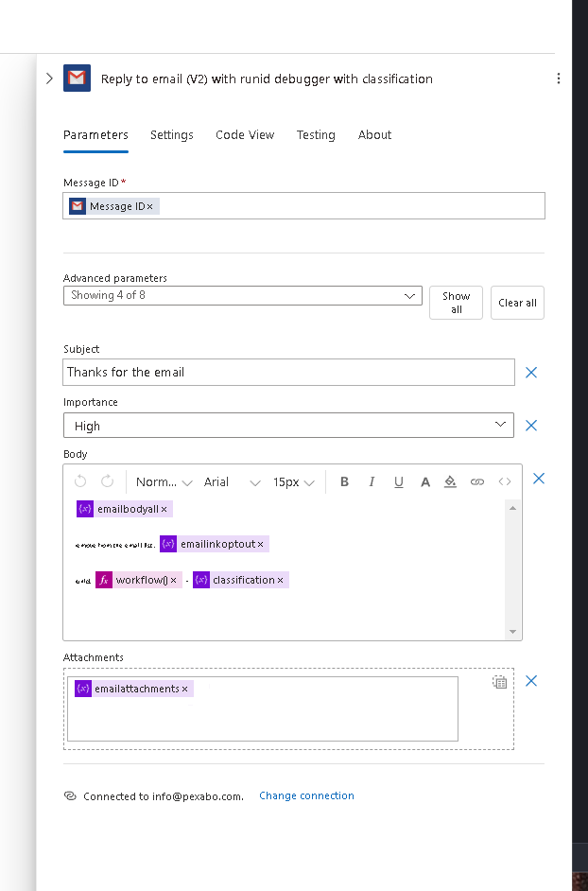The image size is (588, 891).
Task: Undo last change in body editor
Action: coord(80,481)
